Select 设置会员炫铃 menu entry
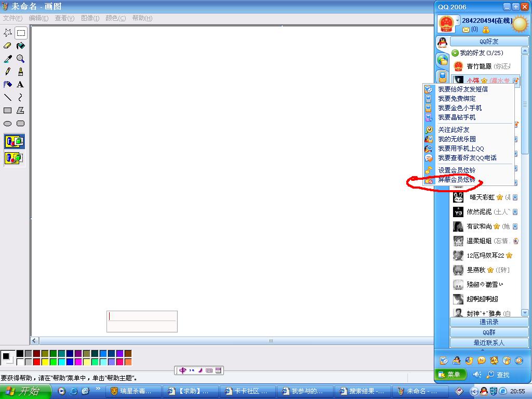This screenshot has height=399, width=532. [469, 170]
